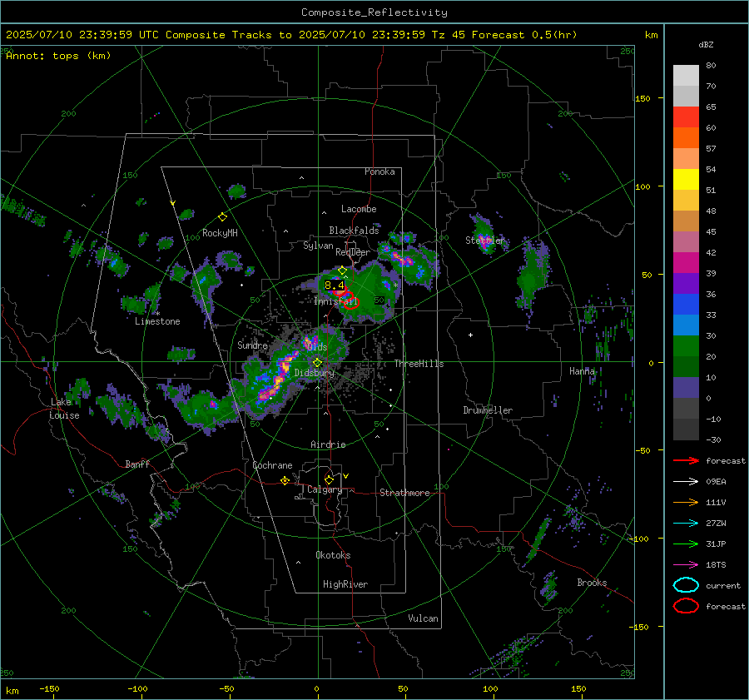Screen dimensions: 749x700
Task: Click the Sylvan label
Action: tap(318, 246)
